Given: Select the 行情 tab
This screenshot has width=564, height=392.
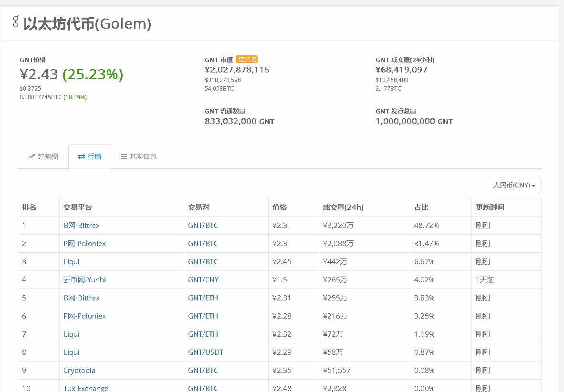Looking at the screenshot, I should (x=93, y=156).
